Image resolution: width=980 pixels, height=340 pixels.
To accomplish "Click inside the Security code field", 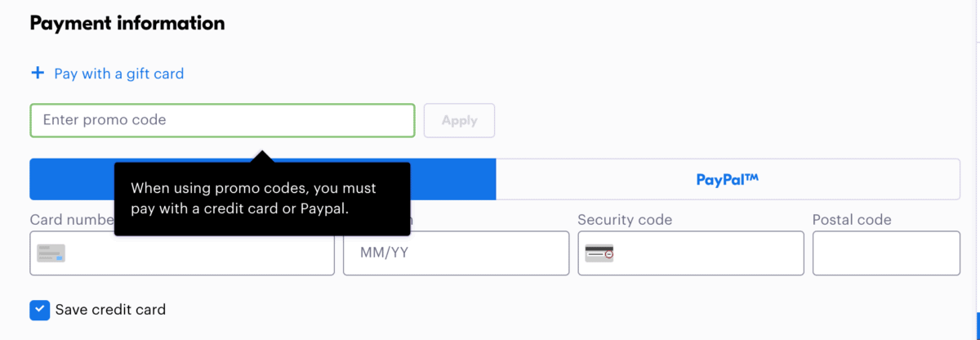I will [691, 253].
